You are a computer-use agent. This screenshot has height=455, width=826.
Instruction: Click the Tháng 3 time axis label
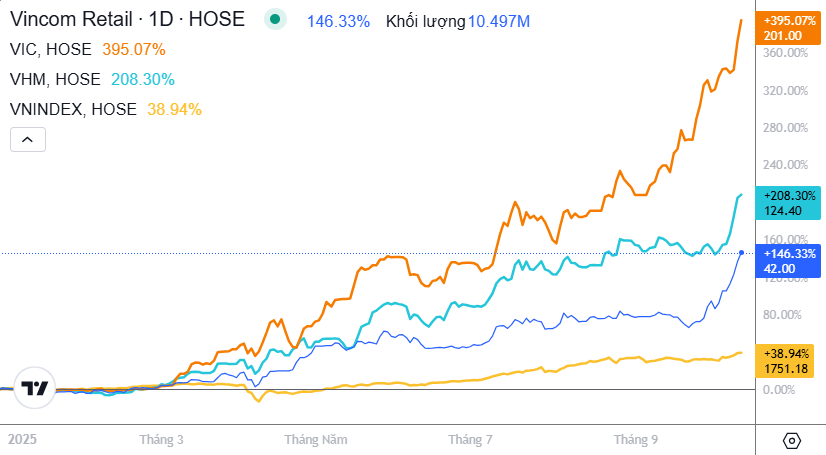[x=162, y=439]
